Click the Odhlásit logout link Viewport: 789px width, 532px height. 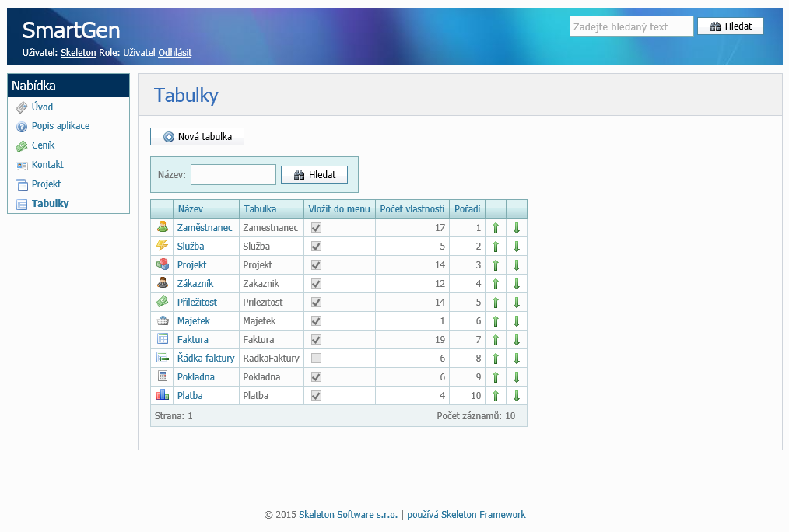[174, 53]
